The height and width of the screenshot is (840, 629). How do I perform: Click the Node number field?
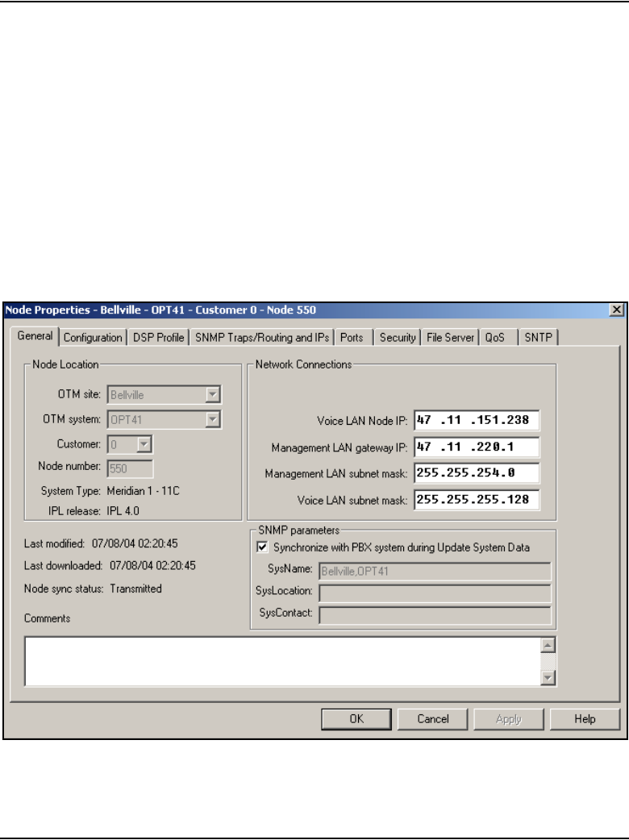(130, 468)
